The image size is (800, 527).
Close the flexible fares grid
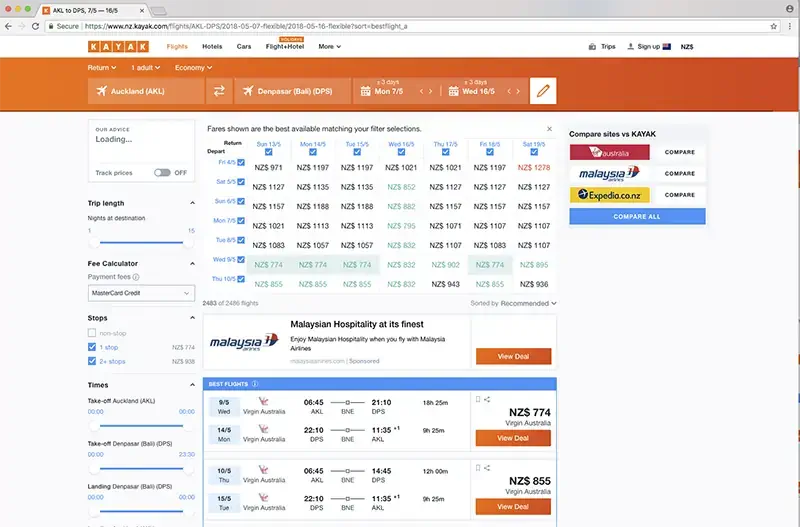click(x=549, y=129)
